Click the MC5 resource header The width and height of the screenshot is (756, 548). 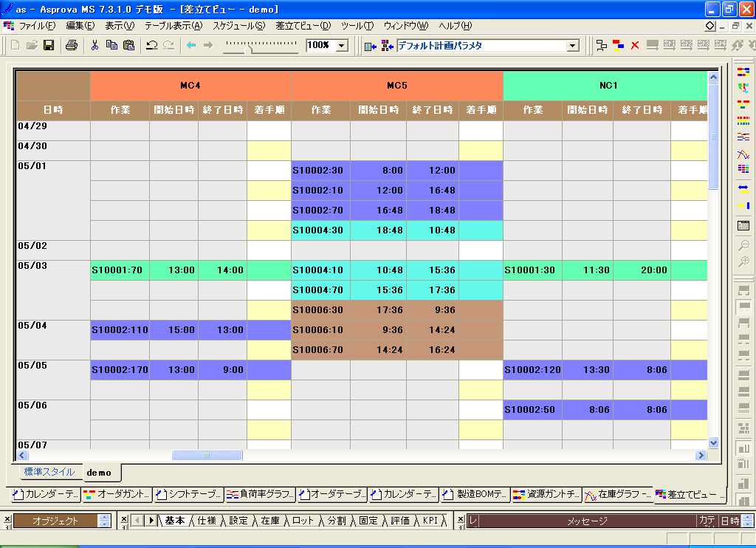coord(396,86)
